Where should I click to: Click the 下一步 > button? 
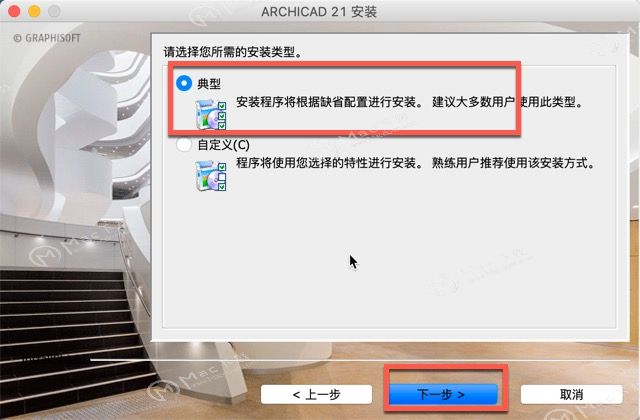tap(443, 394)
